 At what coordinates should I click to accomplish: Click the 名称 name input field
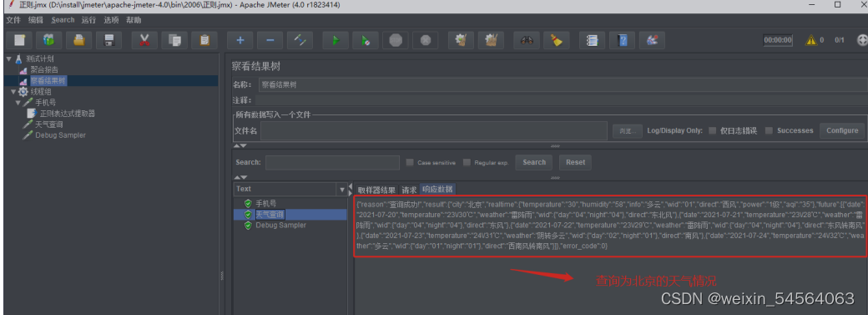tap(563, 85)
